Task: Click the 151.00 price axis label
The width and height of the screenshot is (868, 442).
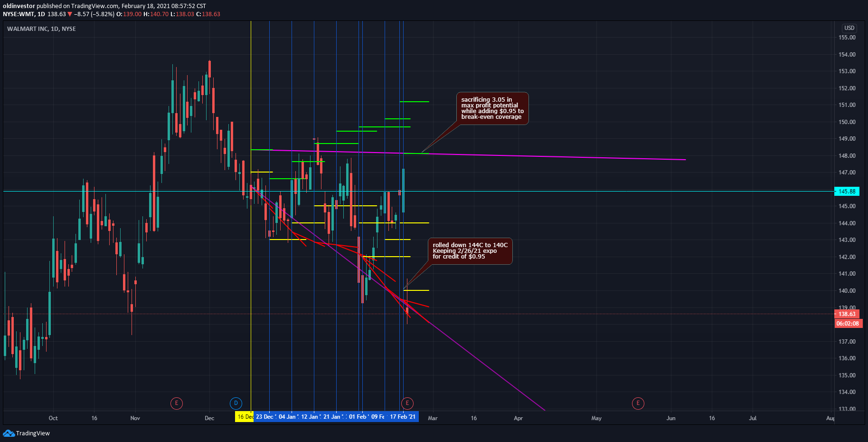Action: 847,105
